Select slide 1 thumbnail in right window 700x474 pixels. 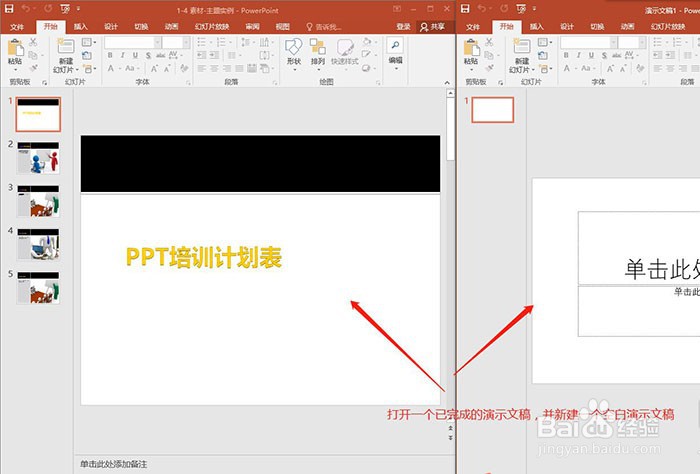pyautogui.click(x=493, y=110)
